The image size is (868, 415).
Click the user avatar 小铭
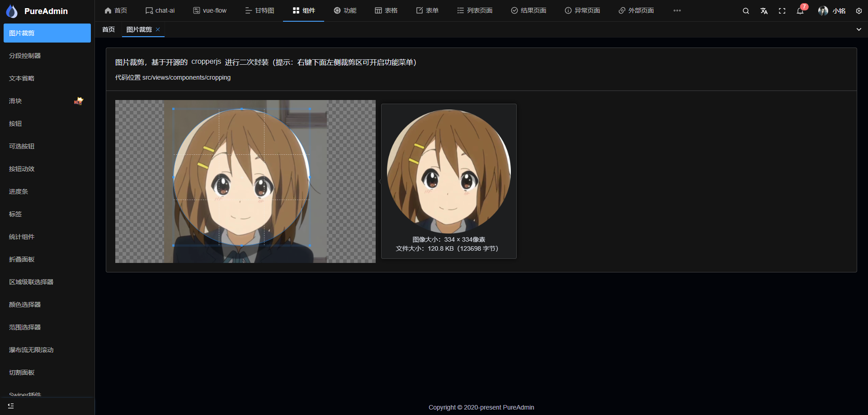tap(832, 11)
